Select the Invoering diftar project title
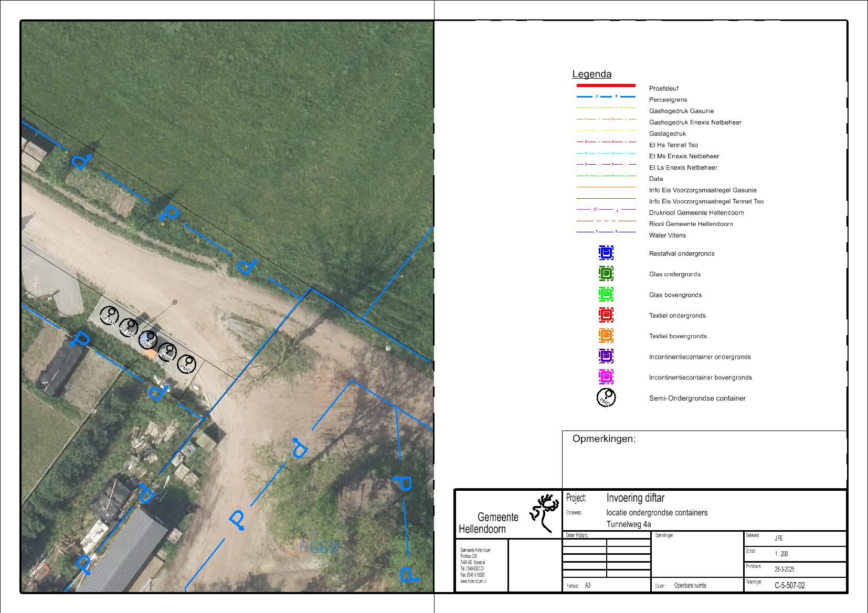This screenshot has height=613, width=868. (635, 498)
